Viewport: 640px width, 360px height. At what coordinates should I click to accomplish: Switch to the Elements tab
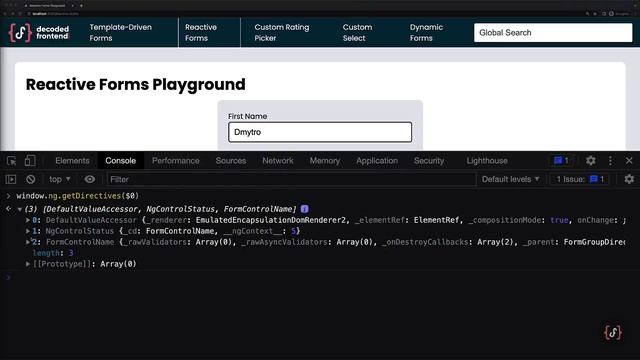point(72,161)
